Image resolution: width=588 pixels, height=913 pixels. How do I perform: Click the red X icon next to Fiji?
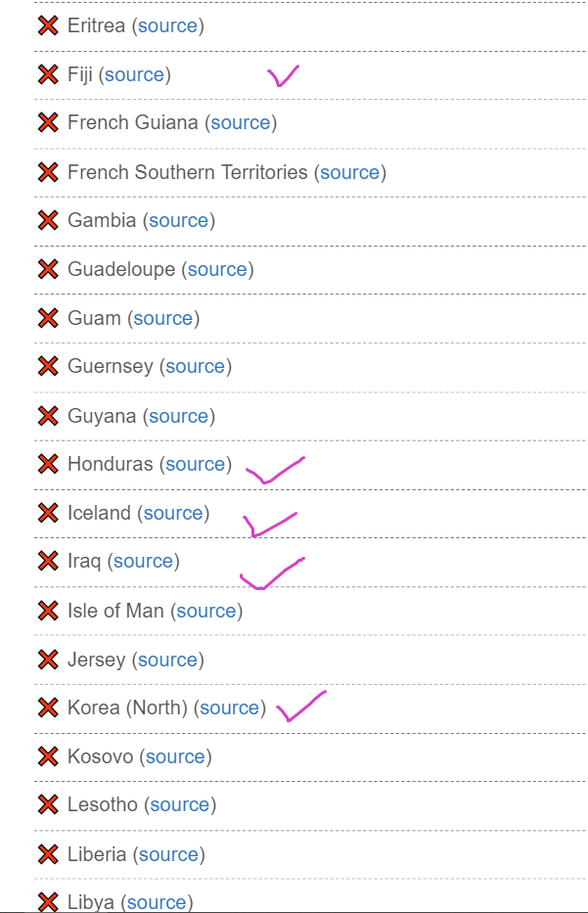point(48,74)
